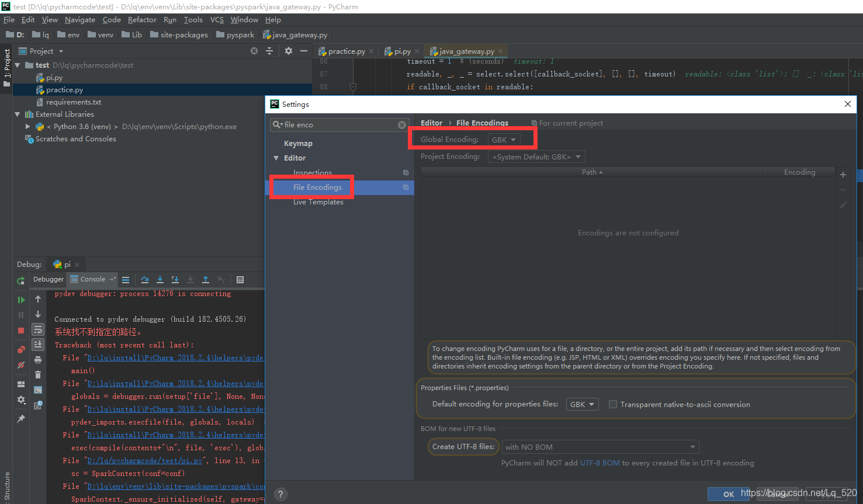Click Step Into debugger icon

160,280
